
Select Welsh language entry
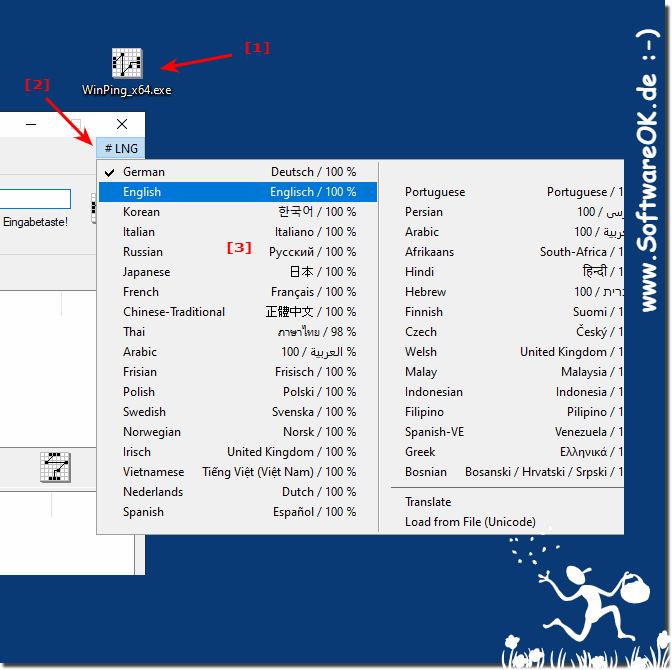pyautogui.click(x=502, y=352)
